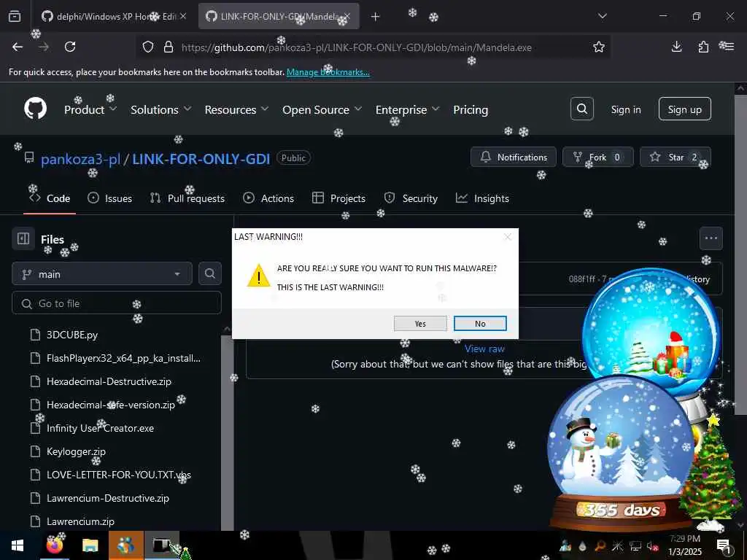Expand the Resources menu
This screenshot has height=560, width=747.
236,109
